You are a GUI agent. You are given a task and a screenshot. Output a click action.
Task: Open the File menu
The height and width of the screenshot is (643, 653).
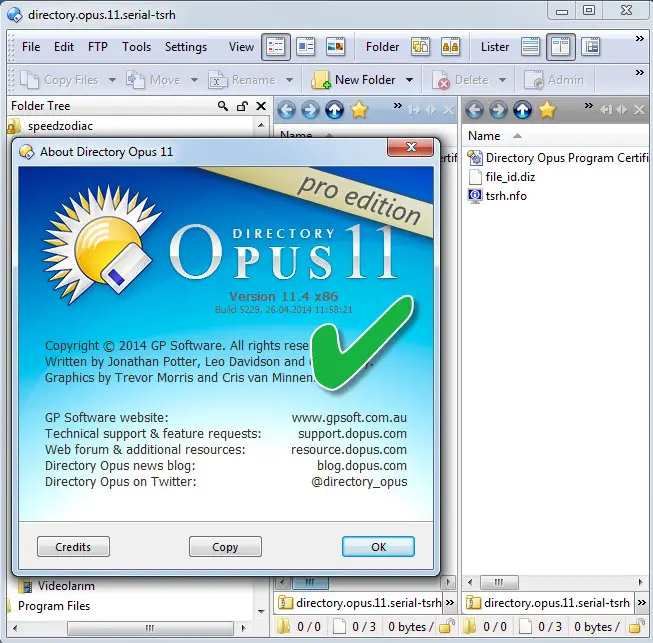31,47
